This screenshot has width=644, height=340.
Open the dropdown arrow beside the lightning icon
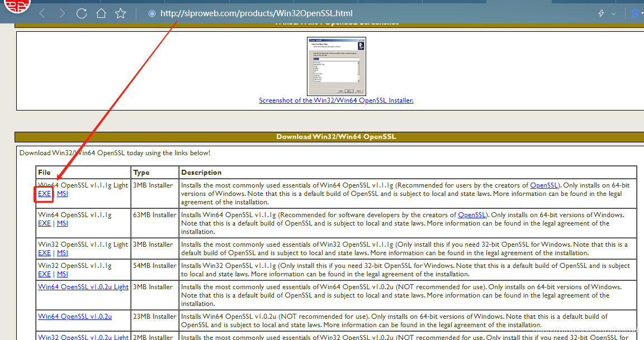[613, 14]
